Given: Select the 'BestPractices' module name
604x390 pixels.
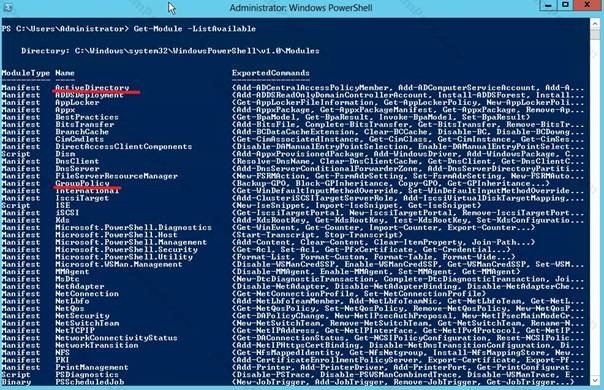Looking at the screenshot, I should (87, 117).
